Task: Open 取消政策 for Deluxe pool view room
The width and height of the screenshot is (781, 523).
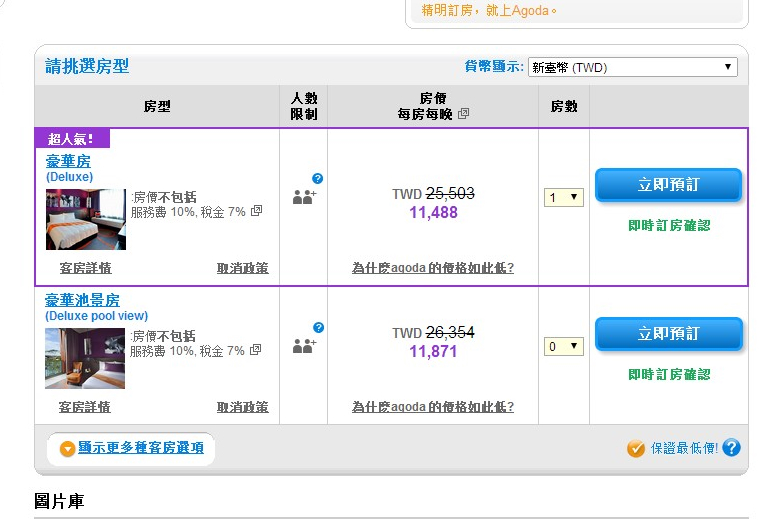Action: [x=243, y=407]
